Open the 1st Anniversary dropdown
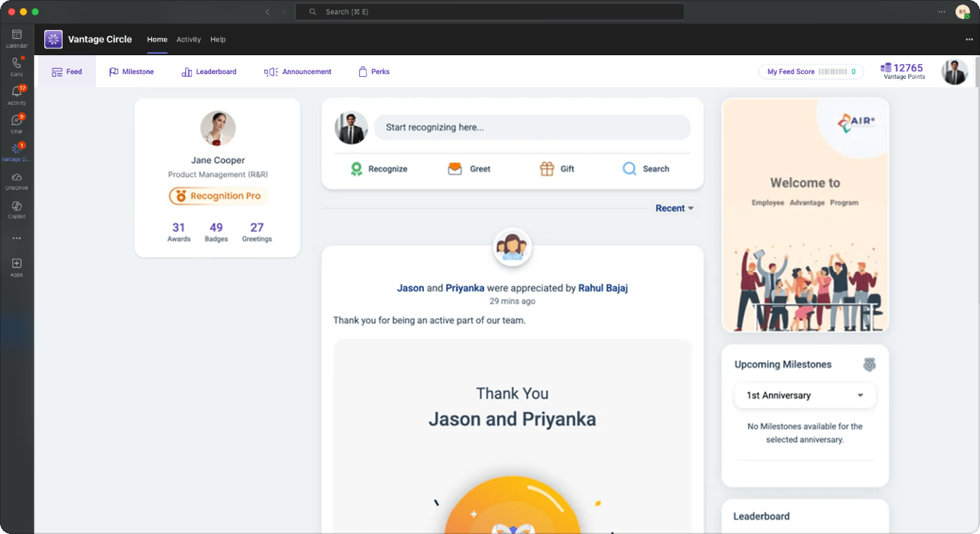The height and width of the screenshot is (534, 980). 805,395
